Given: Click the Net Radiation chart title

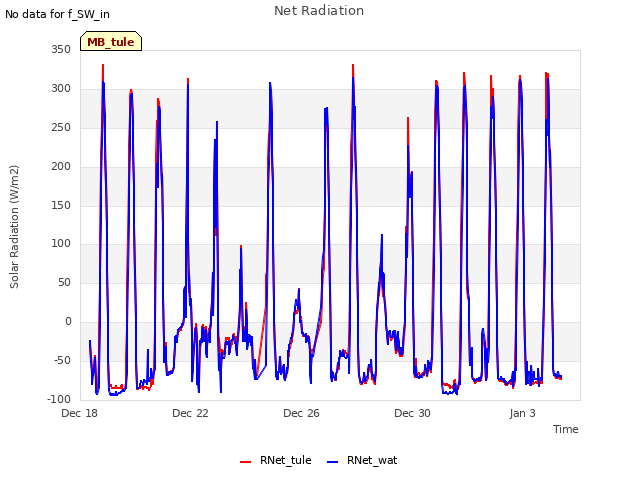Looking at the screenshot, I should point(319,11).
